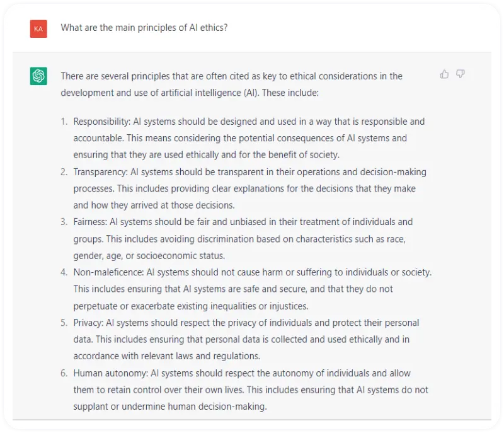Click the line 'gender, age, or socioeconomic status.'
The width and height of the screenshot is (504, 433).
click(x=149, y=256)
